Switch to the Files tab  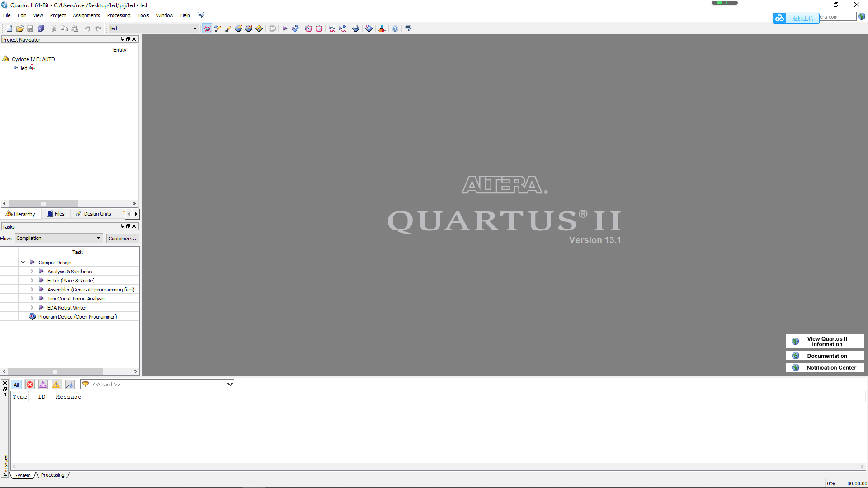pos(56,214)
